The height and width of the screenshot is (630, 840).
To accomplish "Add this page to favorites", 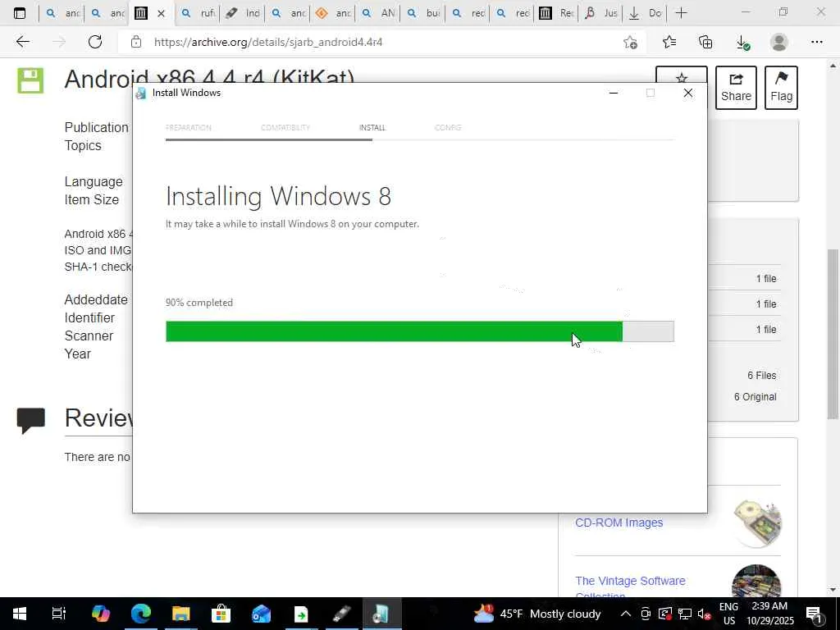I will point(631,43).
